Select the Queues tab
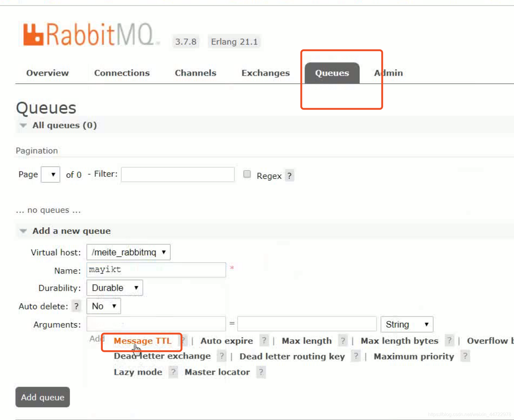 [332, 73]
